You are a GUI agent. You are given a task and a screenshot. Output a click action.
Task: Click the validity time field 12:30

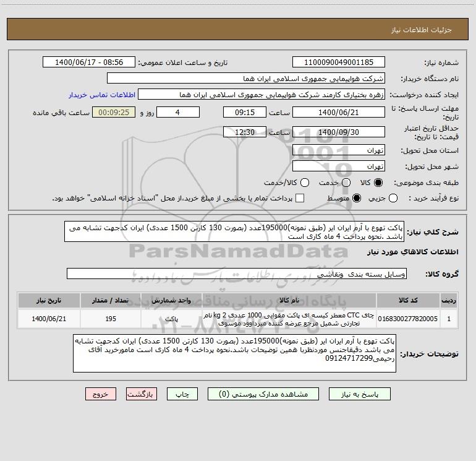pos(245,132)
